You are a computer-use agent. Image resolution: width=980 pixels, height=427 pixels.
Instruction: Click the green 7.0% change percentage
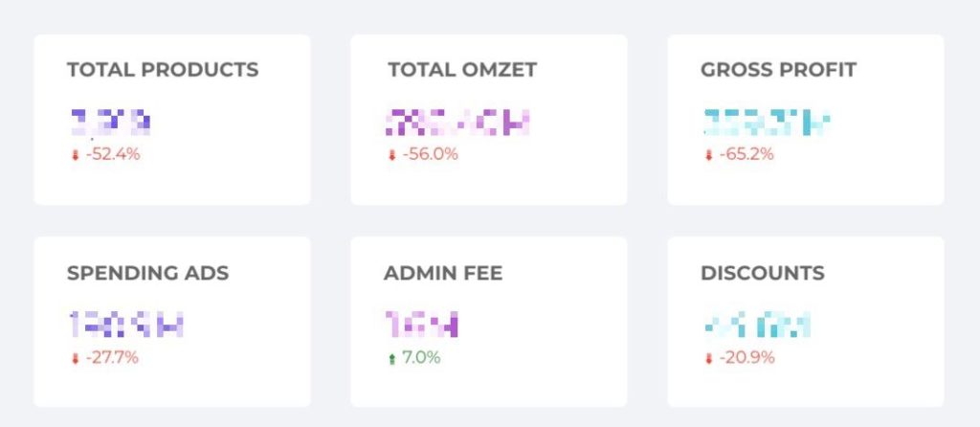[x=421, y=358]
